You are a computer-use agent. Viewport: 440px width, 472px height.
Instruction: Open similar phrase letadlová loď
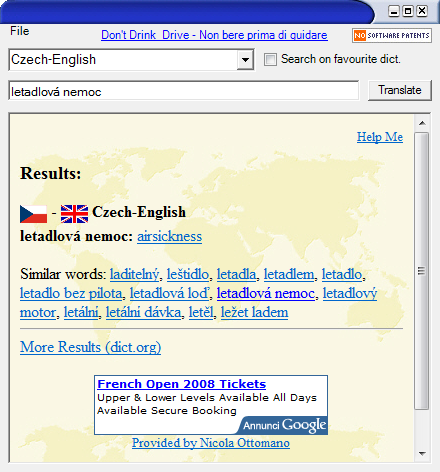pyautogui.click(x=170, y=293)
